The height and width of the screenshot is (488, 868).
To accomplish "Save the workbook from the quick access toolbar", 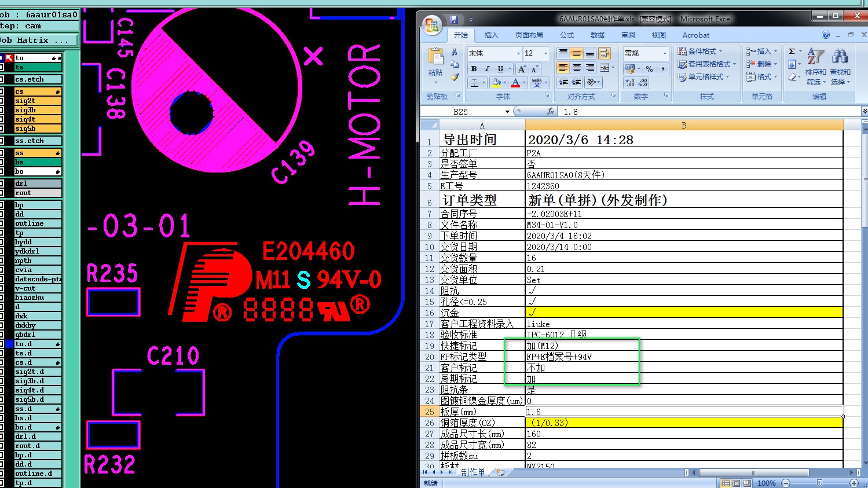I will (x=454, y=20).
